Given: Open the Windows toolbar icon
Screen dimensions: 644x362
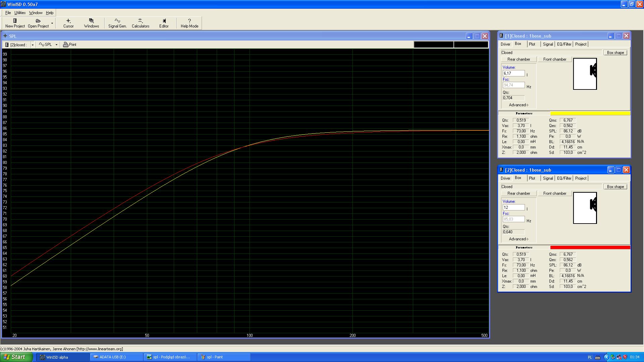Looking at the screenshot, I should (91, 21).
